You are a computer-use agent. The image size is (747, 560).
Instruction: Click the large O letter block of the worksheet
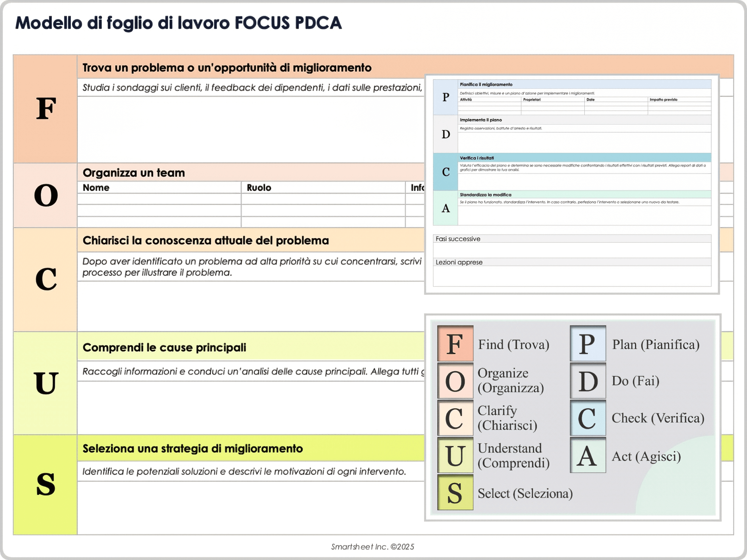click(46, 195)
